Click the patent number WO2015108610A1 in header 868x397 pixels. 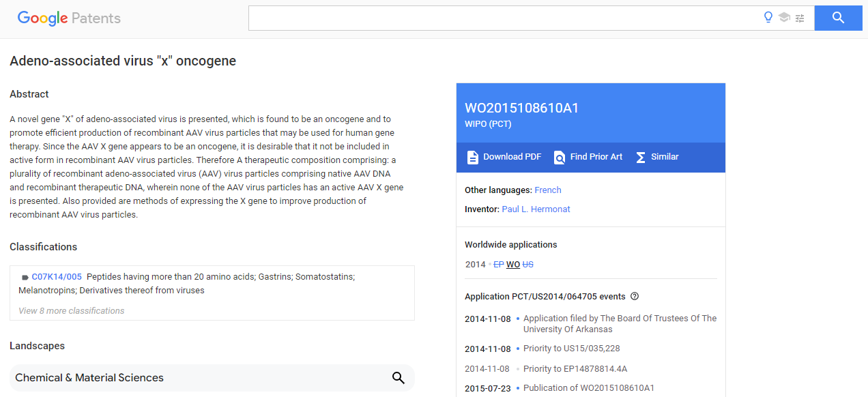522,108
